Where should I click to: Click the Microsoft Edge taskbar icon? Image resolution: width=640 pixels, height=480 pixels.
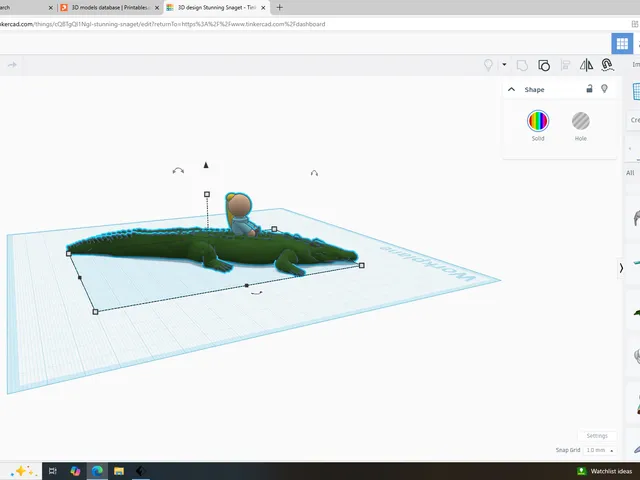tap(97, 471)
